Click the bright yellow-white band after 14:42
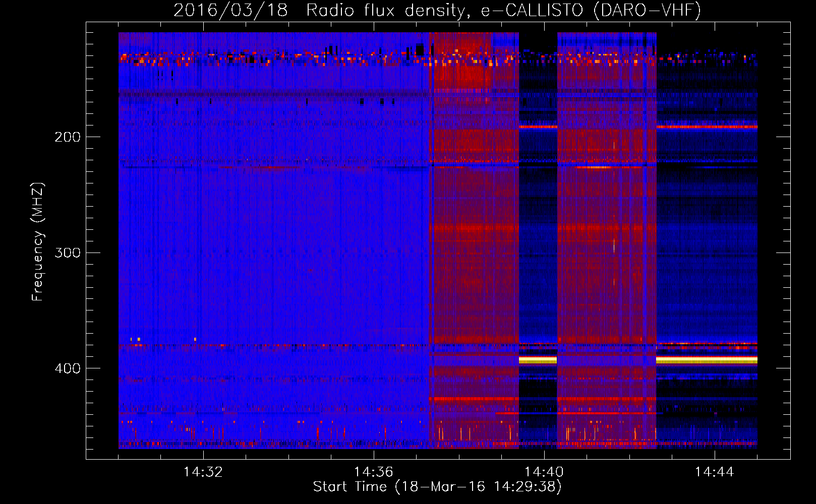Screen dimensions: 816x504 707,360
